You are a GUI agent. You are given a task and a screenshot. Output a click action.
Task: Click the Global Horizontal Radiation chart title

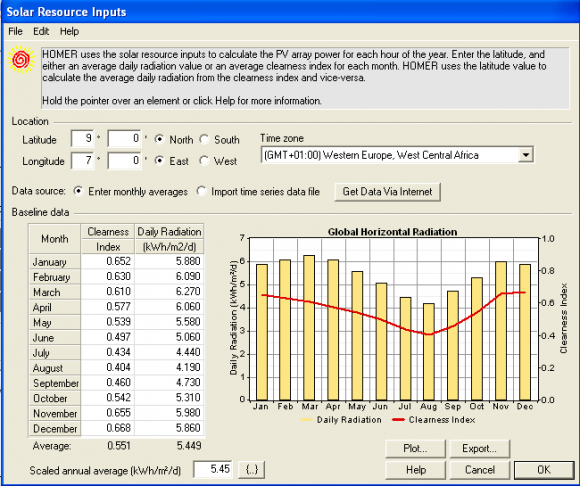click(392, 232)
